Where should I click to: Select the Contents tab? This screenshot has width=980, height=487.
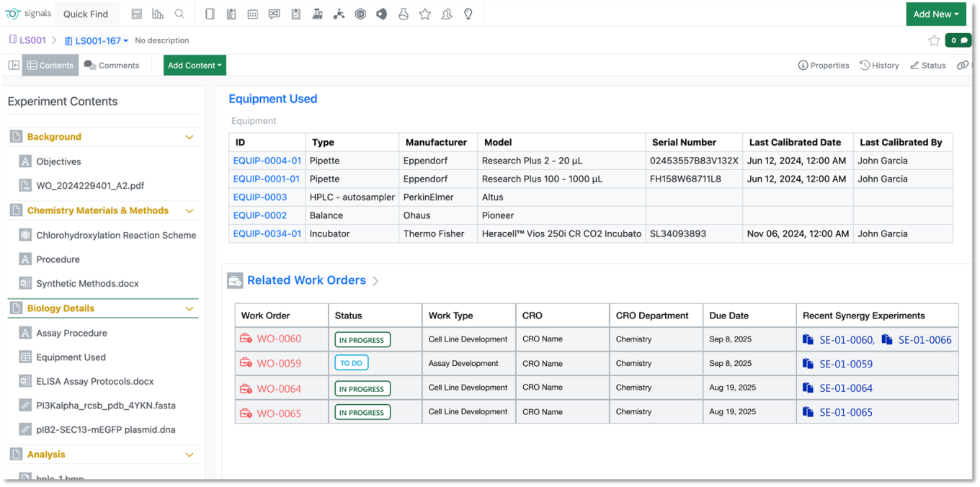pyautogui.click(x=50, y=66)
